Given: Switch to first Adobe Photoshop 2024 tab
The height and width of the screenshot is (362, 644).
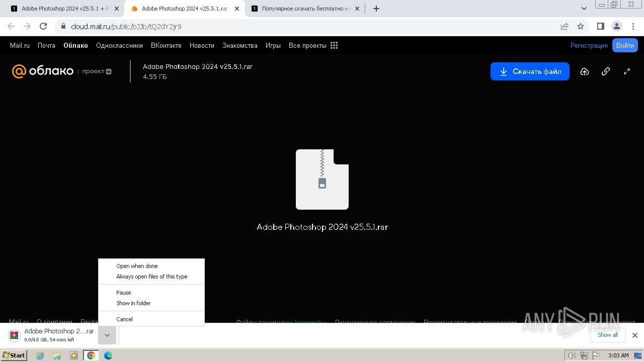Looking at the screenshot, I should coord(64,9).
